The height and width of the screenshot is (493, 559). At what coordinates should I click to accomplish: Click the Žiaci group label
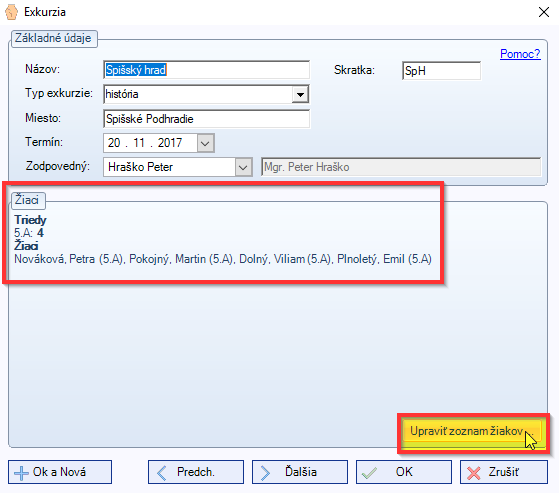(27, 200)
